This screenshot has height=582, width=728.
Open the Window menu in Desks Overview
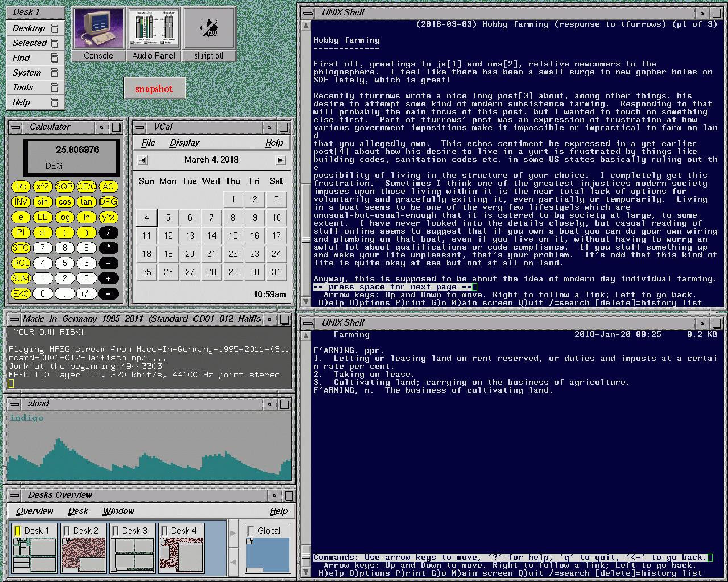[x=118, y=511]
